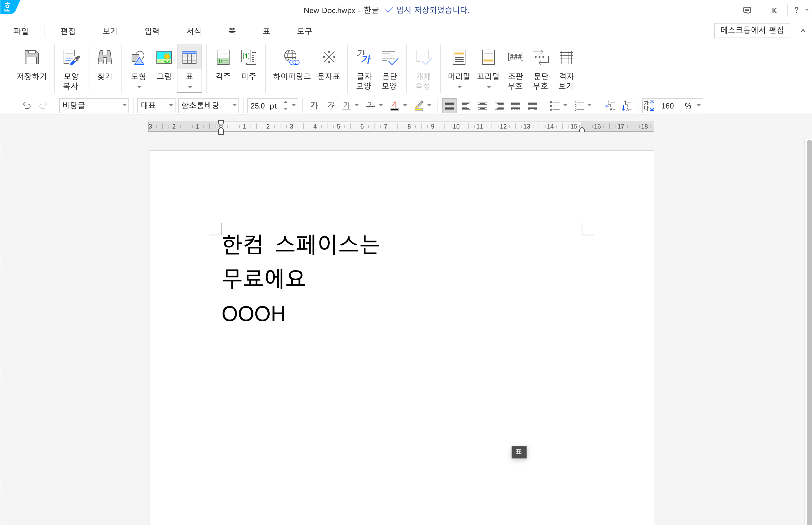
Task: Open the 하이퍼링크 hyperlink tool
Action: pos(292,58)
